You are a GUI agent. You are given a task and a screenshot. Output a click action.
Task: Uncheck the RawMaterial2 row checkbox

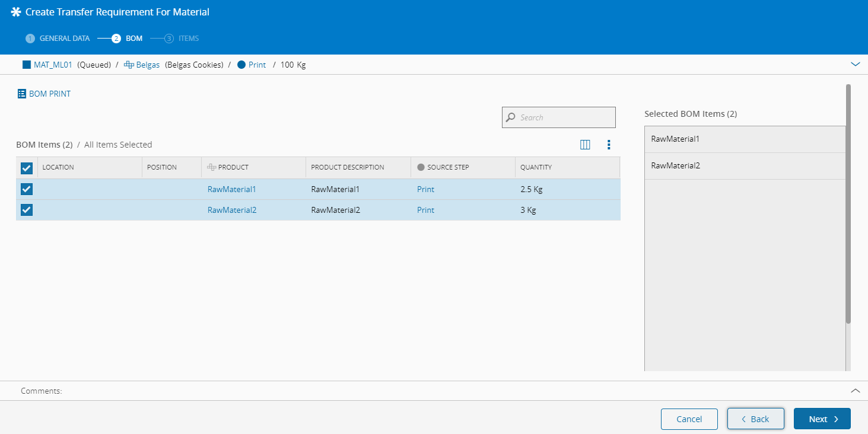click(27, 210)
